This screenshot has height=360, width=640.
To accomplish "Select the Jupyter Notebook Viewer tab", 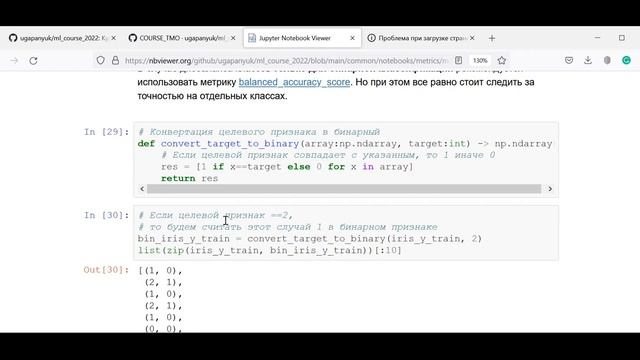I will tap(302, 38).
